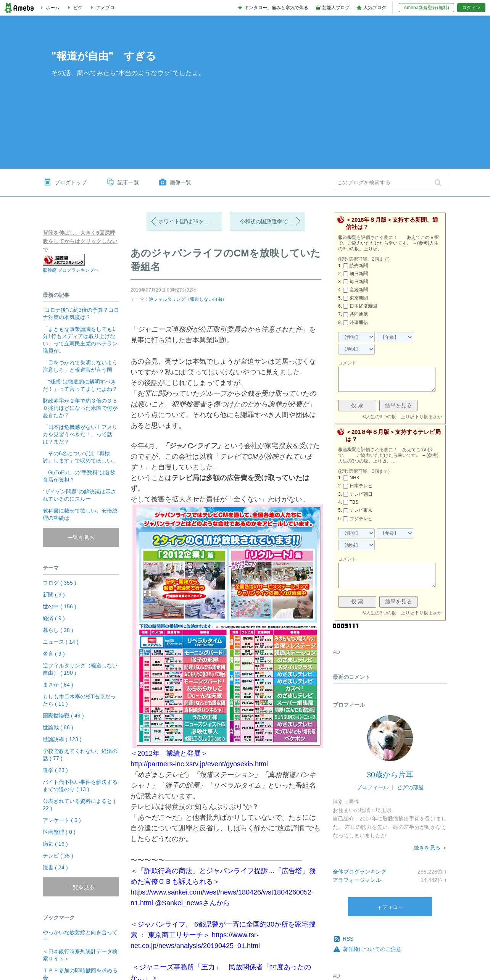Click the ログイン button
The height and width of the screenshot is (980, 490).
(x=471, y=8)
